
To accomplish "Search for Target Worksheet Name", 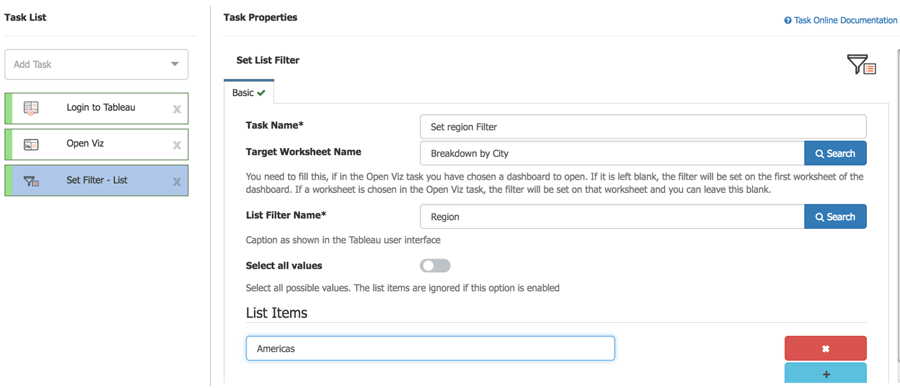I will pyautogui.click(x=835, y=153).
